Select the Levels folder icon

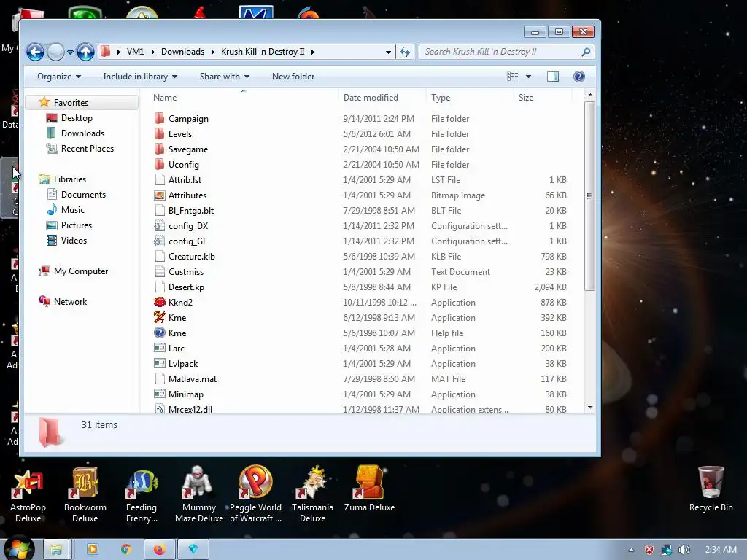[160, 133]
